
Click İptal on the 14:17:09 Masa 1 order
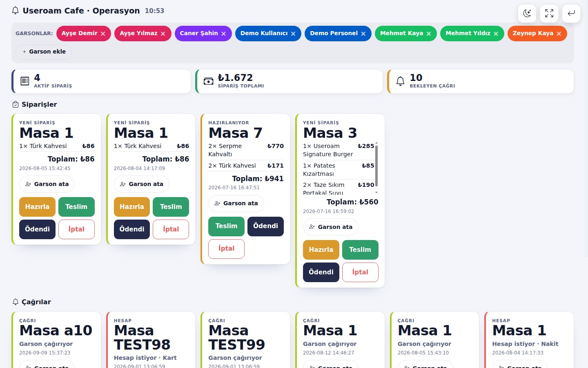[171, 229]
